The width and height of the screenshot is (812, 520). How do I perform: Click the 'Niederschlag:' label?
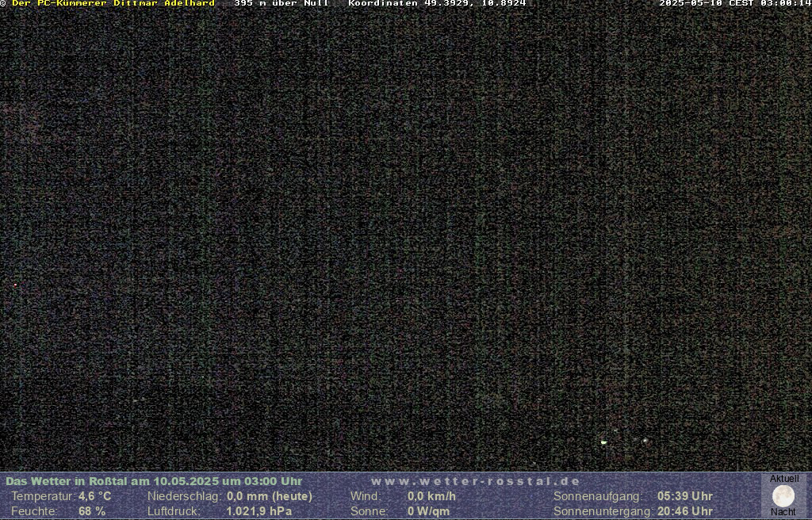pos(185,496)
